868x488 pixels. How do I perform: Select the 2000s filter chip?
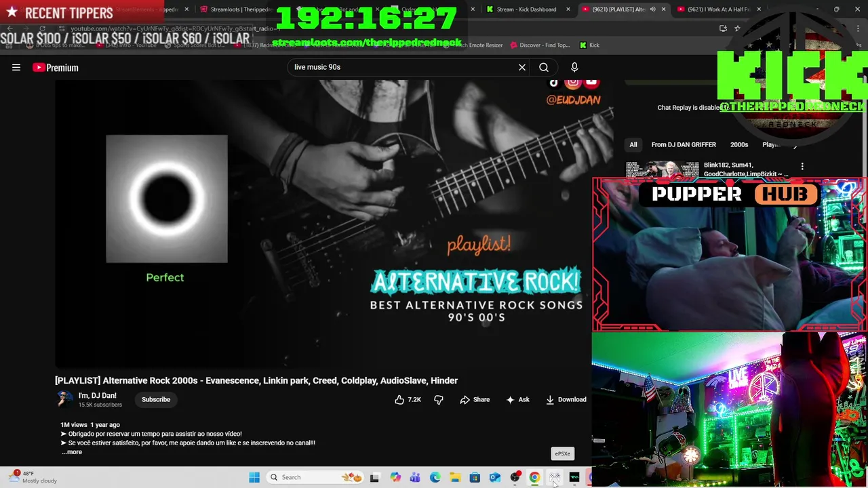739,144
